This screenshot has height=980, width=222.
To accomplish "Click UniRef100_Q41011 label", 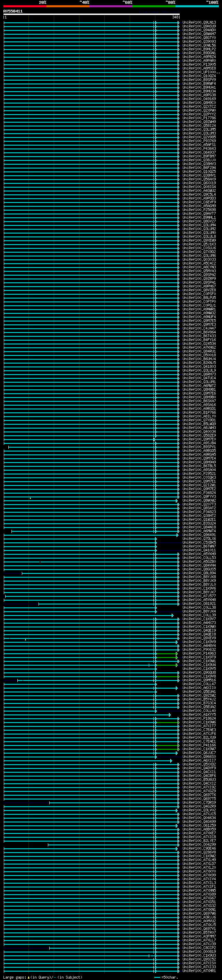I will 199,550.
